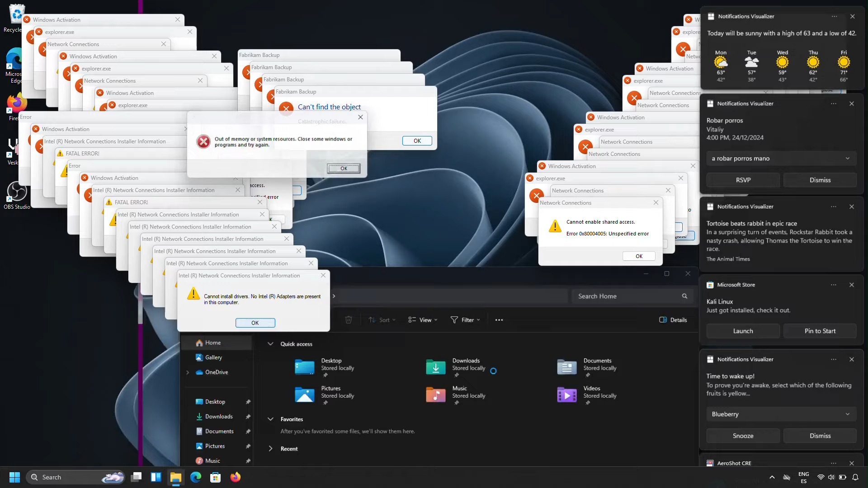This screenshot has height=488, width=868.
Task: Expand the Recent section in File Explorer
Action: coord(270,448)
